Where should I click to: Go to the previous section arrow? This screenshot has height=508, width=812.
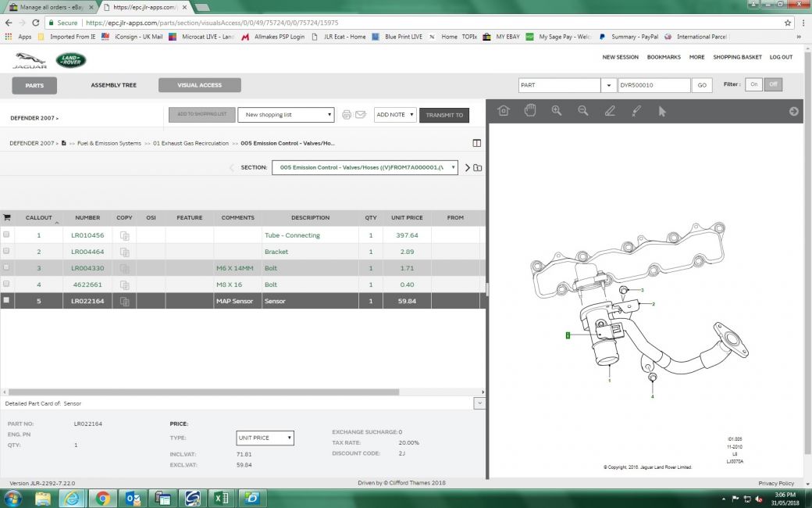[231, 167]
